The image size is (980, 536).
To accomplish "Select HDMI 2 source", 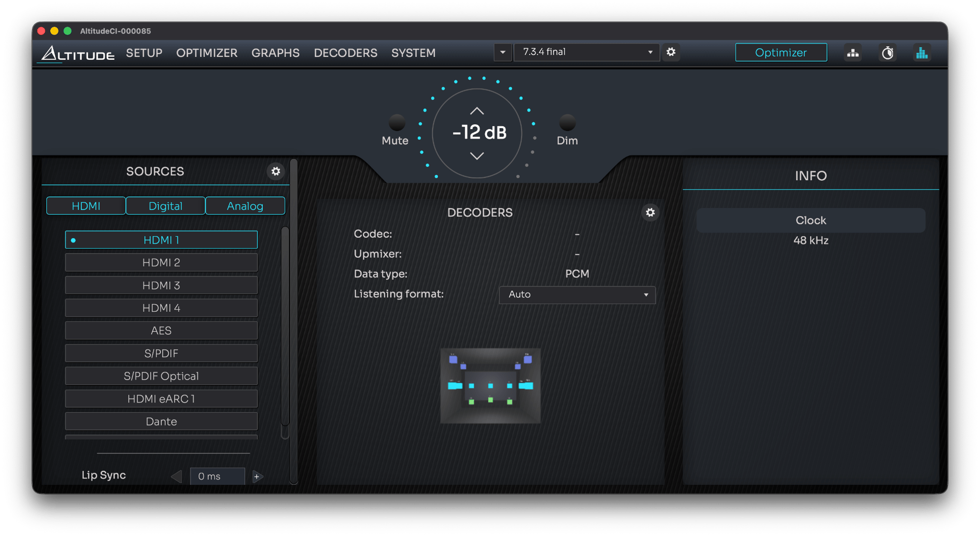I will click(161, 263).
